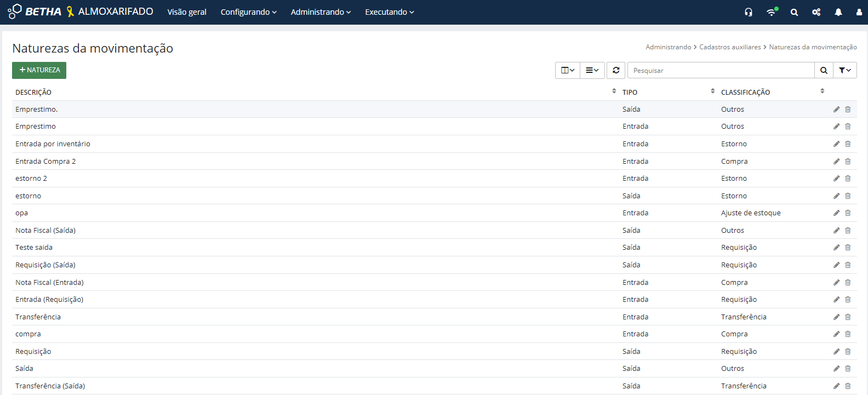Edit the estorno 2 row
This screenshot has height=395, width=868.
837,179
